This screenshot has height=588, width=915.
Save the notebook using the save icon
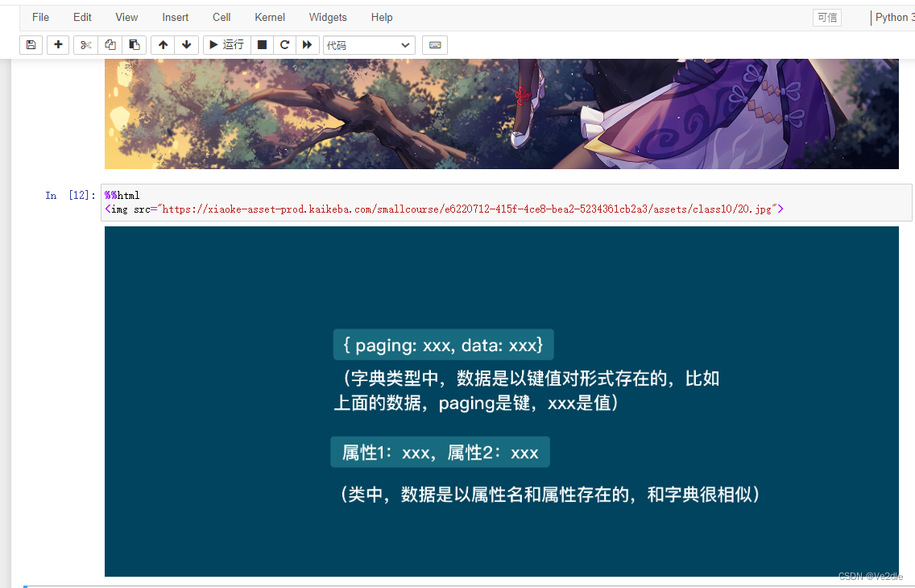(x=31, y=44)
